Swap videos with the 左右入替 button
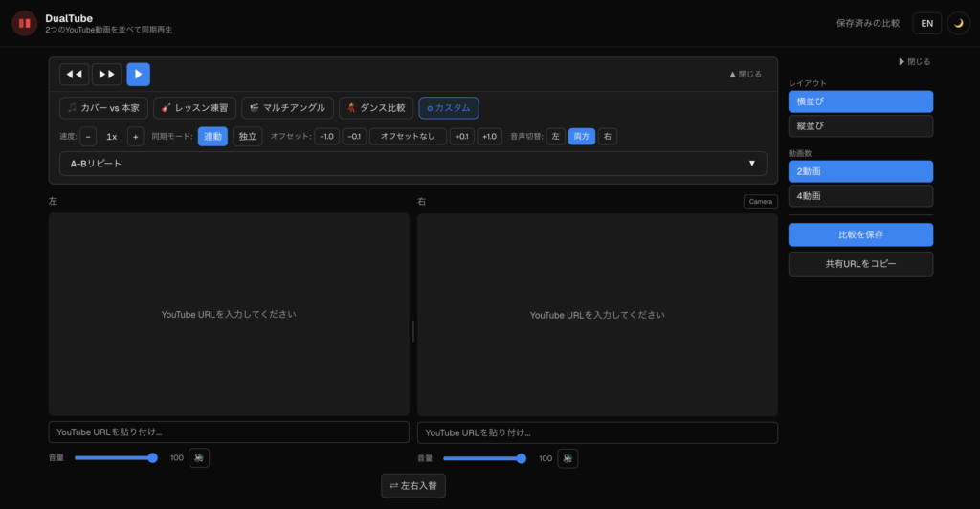 tap(413, 486)
